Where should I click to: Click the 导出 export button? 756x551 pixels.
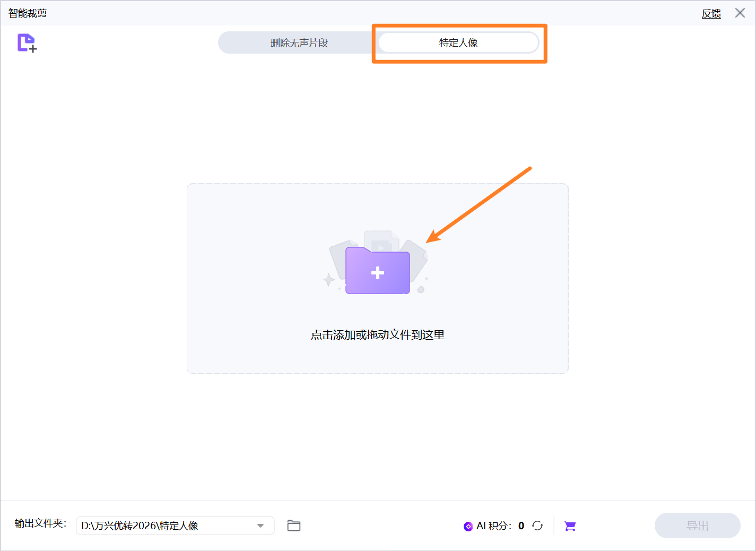coord(697,526)
